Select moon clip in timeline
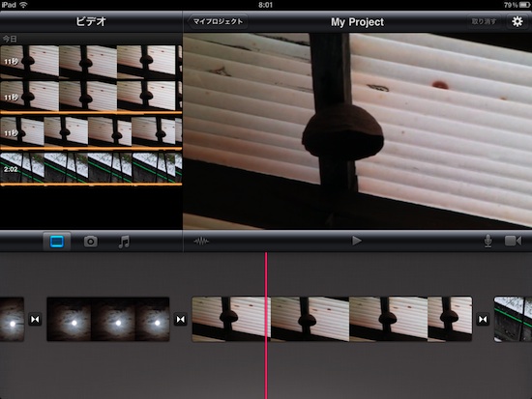 tap(108, 320)
